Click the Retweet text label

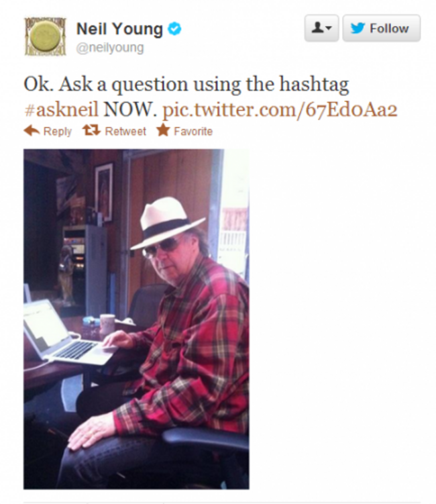point(125,131)
